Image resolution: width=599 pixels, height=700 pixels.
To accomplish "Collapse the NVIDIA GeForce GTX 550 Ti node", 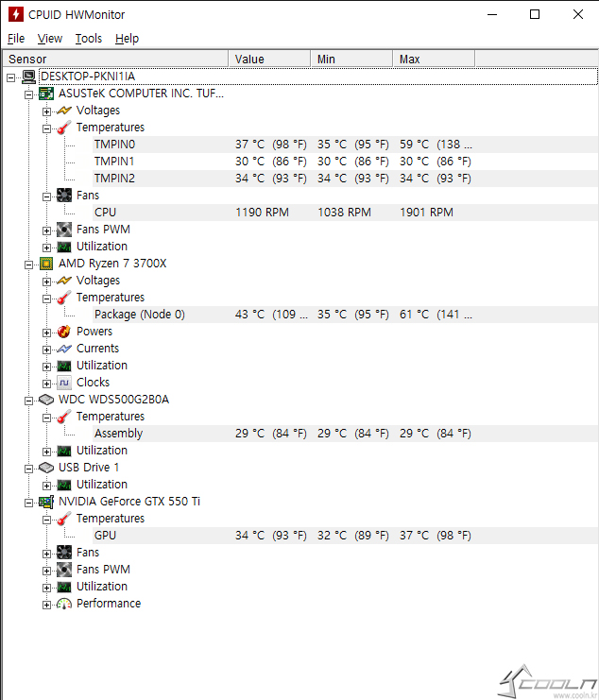I will (29, 503).
